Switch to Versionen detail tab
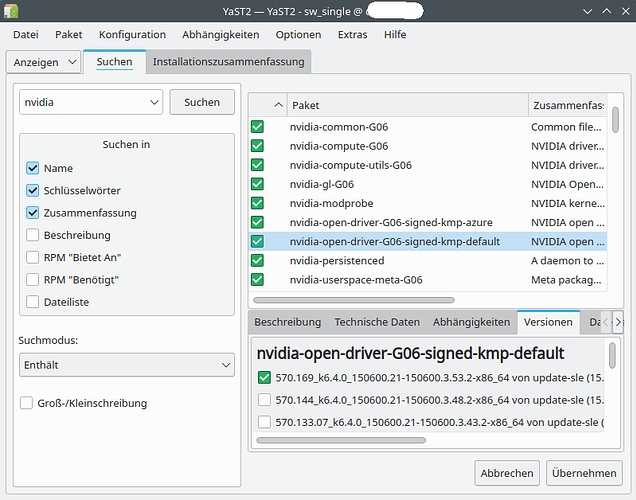This screenshot has height=500, width=636. pos(548,322)
